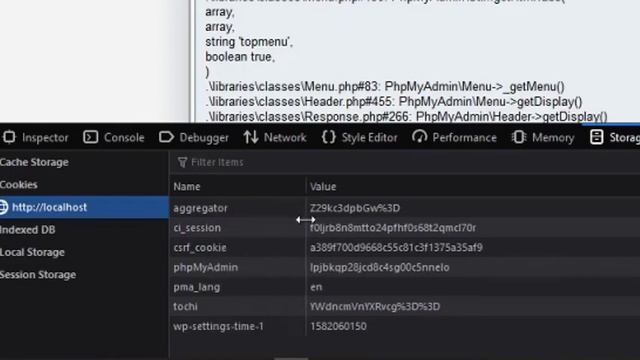Click the Network arrows icon
640x360 pixels.
(251, 137)
